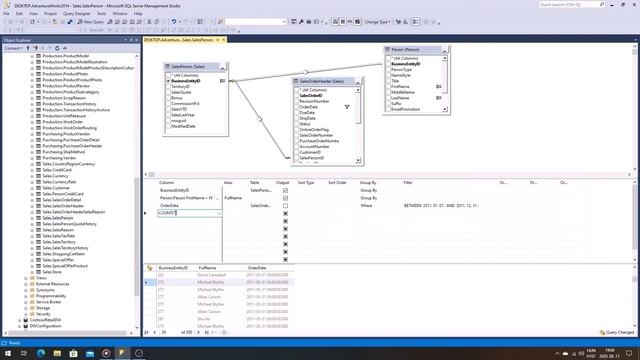Check the SalesQuota column in SalesPerson table
Screen dimensions: 640x360
168,92
